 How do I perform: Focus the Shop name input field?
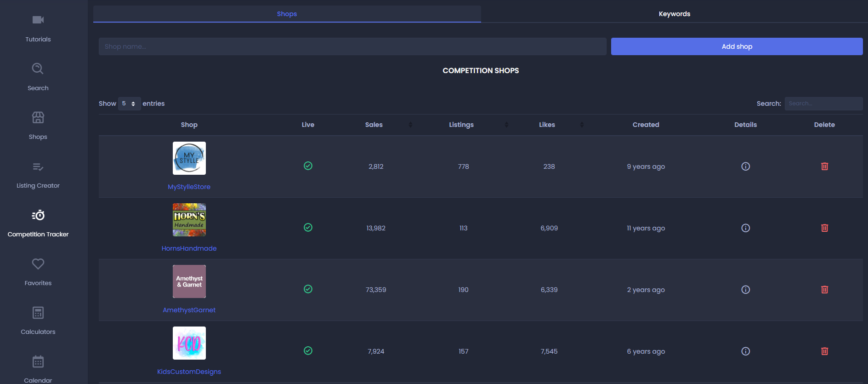point(352,46)
